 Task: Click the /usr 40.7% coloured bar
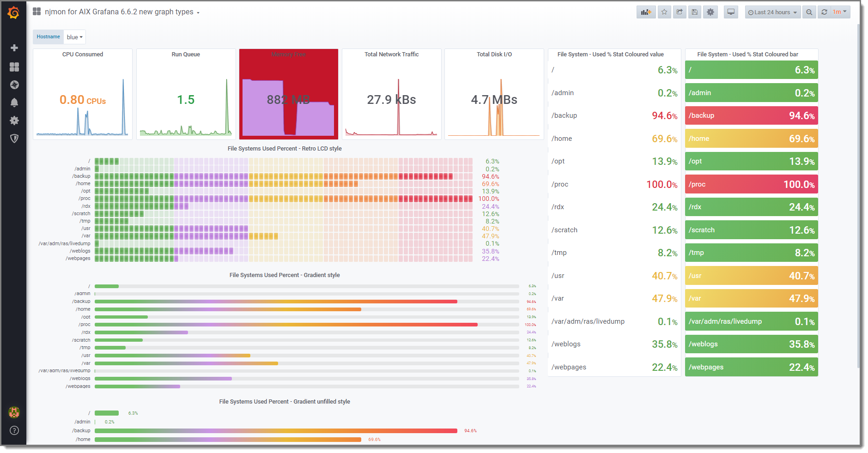(752, 276)
